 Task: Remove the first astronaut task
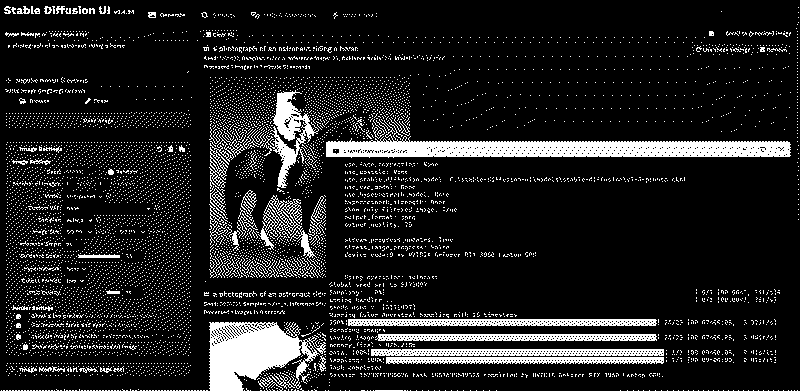pos(772,50)
